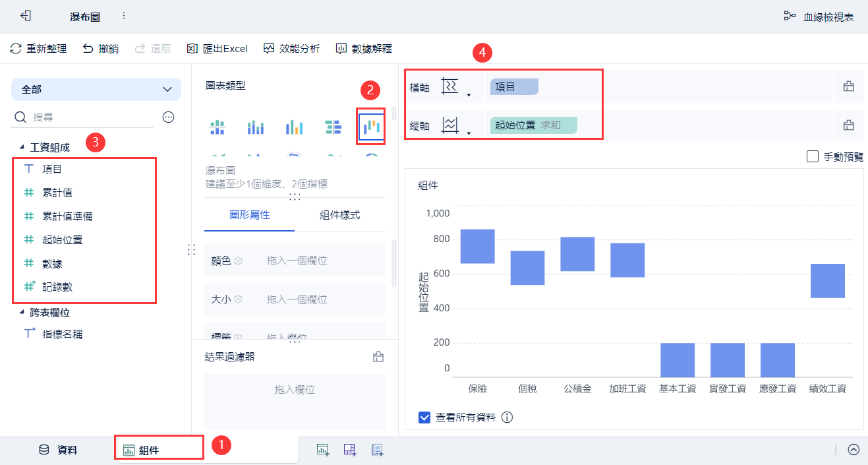Click the add component icon in bottom bar
868x465 pixels.
pyautogui.click(x=323, y=450)
